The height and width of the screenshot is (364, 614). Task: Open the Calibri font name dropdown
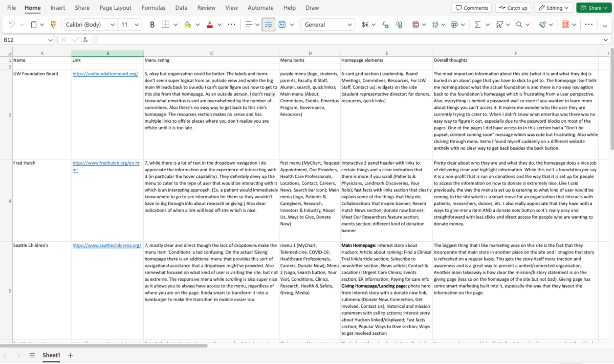[112, 25]
